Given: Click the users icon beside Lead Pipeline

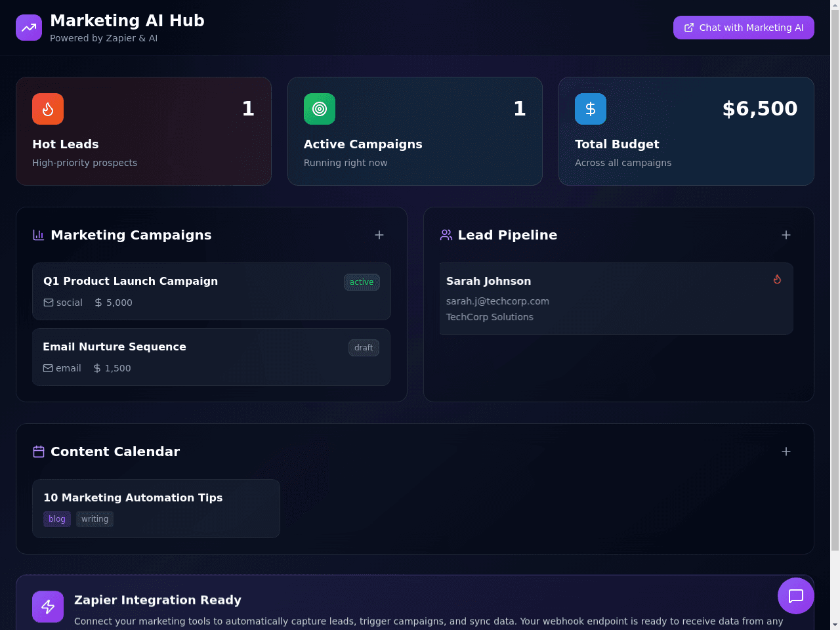Looking at the screenshot, I should [446, 235].
